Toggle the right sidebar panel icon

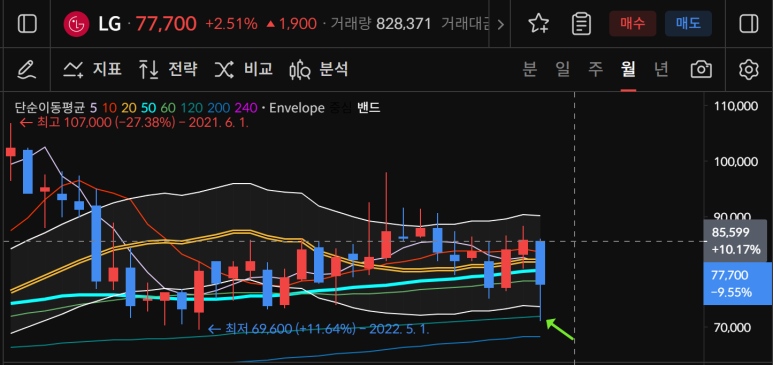pyautogui.click(x=749, y=24)
